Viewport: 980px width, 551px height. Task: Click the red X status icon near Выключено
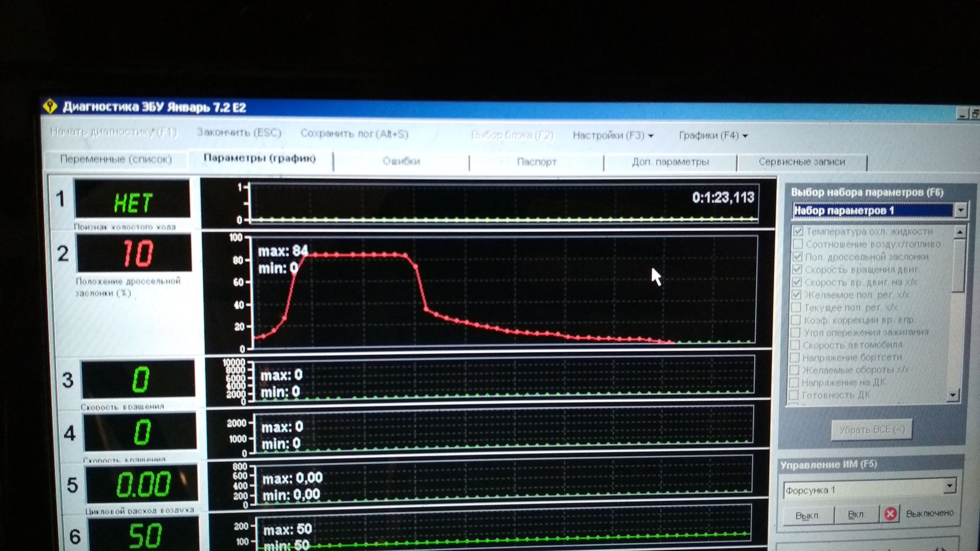coord(890,513)
